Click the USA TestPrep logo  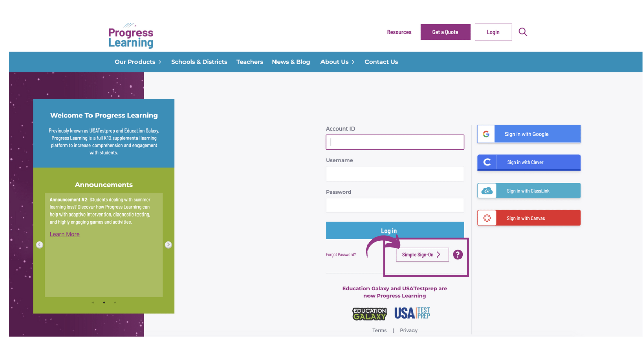(x=412, y=313)
